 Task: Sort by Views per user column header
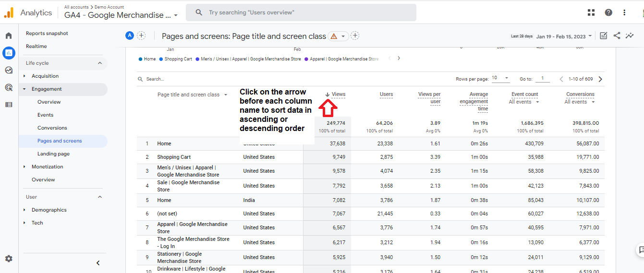coord(429,98)
